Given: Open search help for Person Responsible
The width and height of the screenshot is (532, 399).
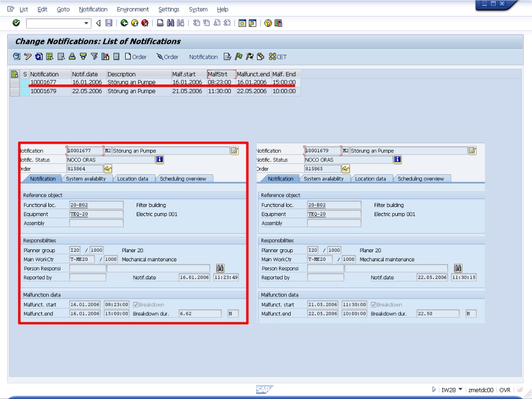Looking at the screenshot, I should click(220, 268).
